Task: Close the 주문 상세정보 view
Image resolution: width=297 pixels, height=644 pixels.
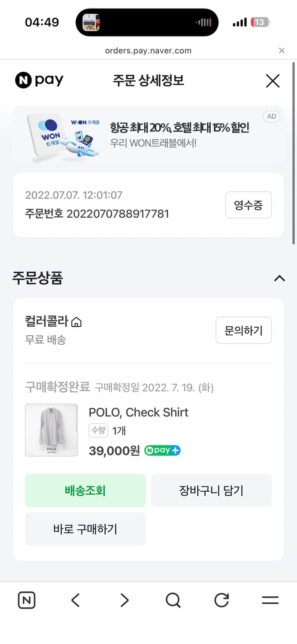Action: click(x=273, y=81)
